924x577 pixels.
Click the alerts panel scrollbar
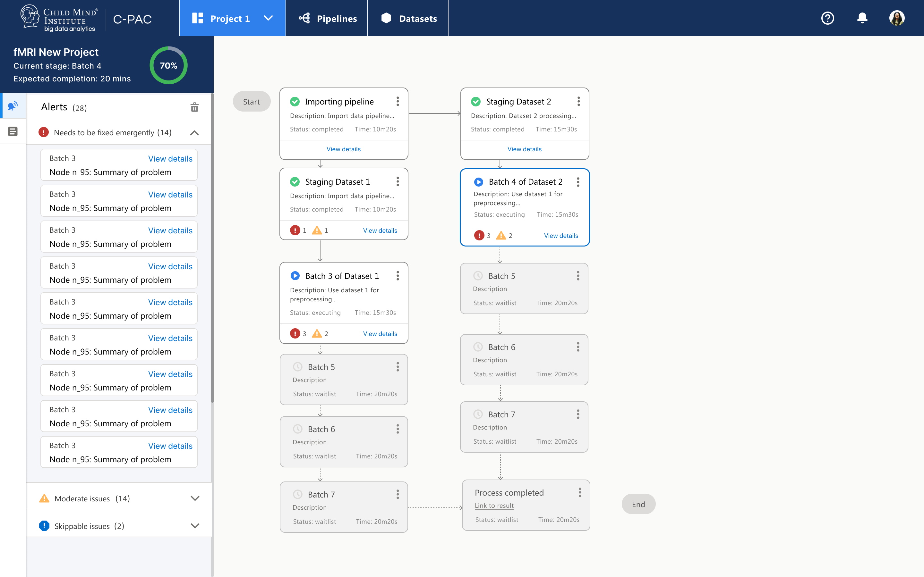click(x=212, y=248)
